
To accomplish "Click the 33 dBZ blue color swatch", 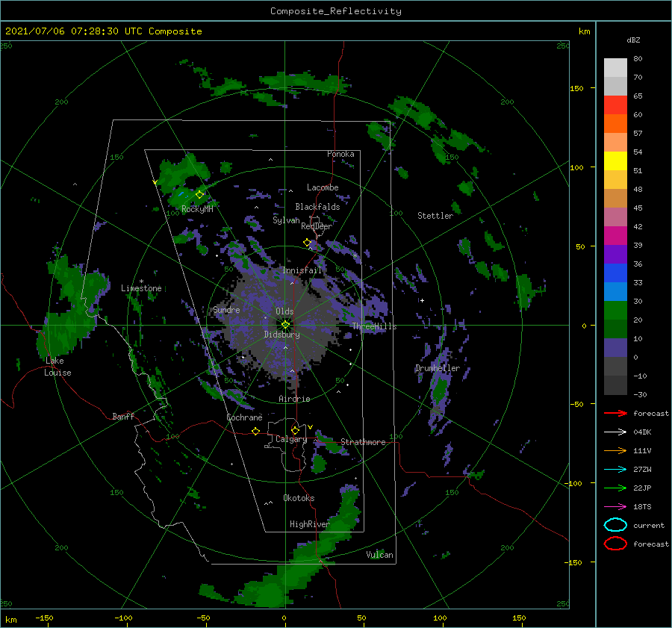I will click(x=615, y=273).
